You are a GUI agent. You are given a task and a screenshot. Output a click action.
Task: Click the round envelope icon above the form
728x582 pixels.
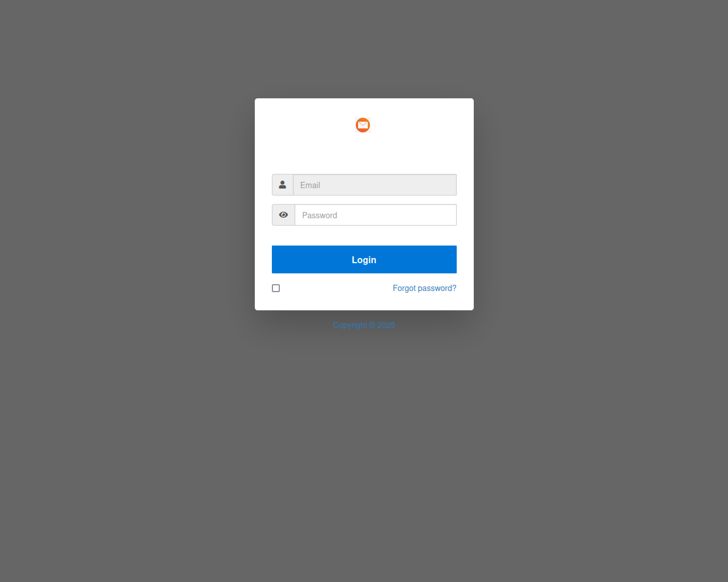pos(363,125)
